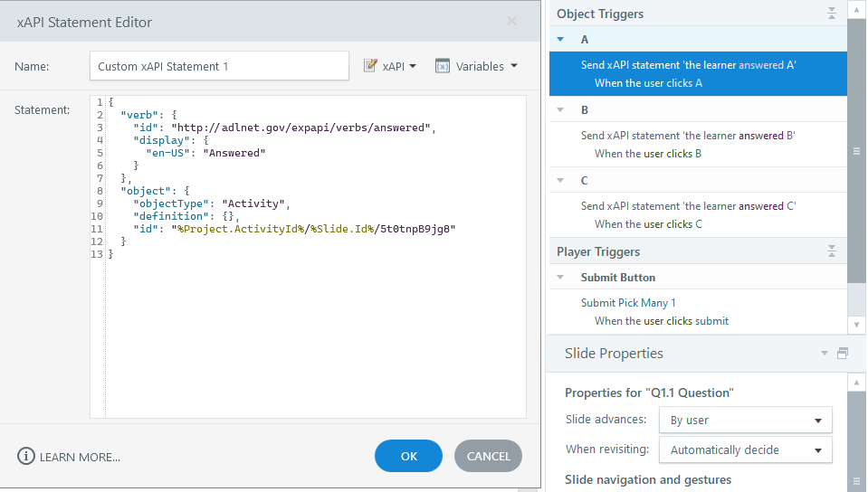Collapse the Object Triggers panel icon
Viewport: 868px width, 492px height.
pyautogui.click(x=832, y=14)
